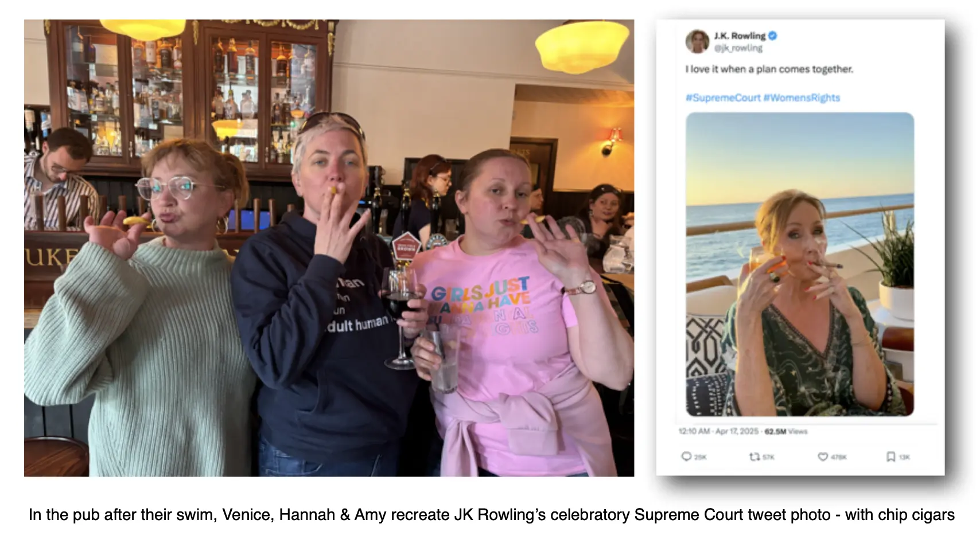Click the yellow ceiling lamp at the top right of the pub photo

pyautogui.click(x=582, y=48)
